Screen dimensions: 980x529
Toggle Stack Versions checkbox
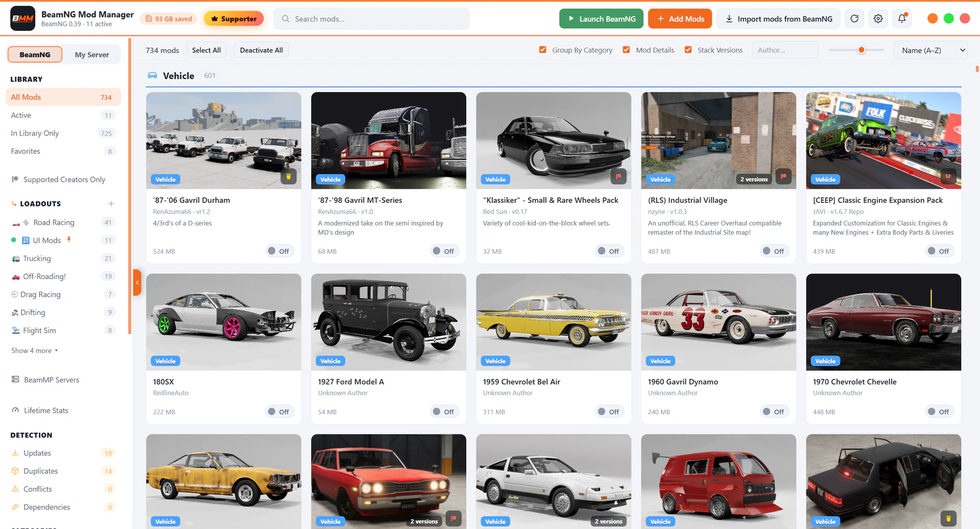click(688, 50)
